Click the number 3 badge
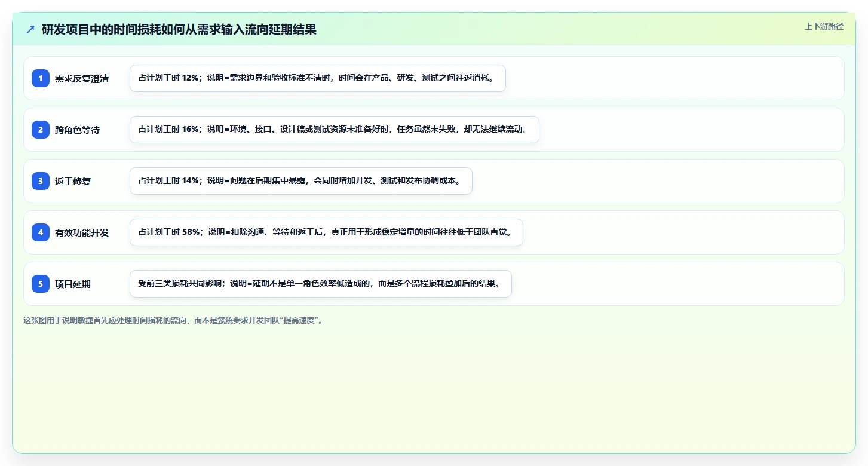This screenshot has width=868, height=466. 41,181
